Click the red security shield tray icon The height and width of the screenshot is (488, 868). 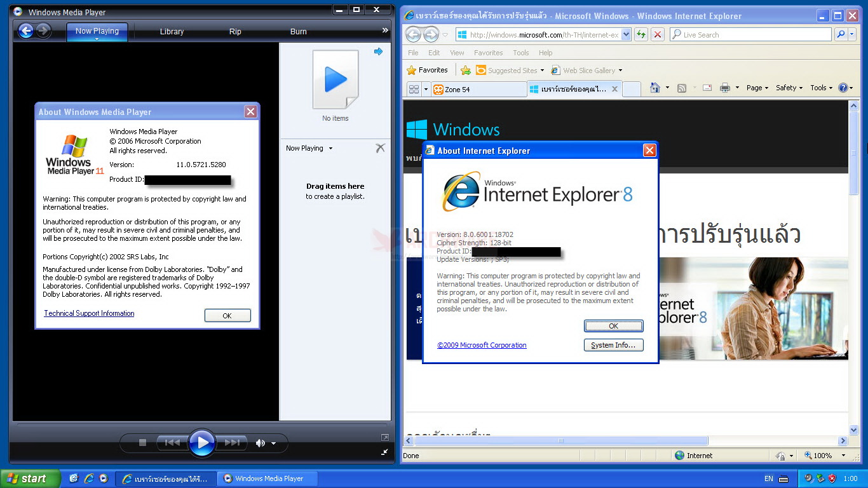click(832, 478)
